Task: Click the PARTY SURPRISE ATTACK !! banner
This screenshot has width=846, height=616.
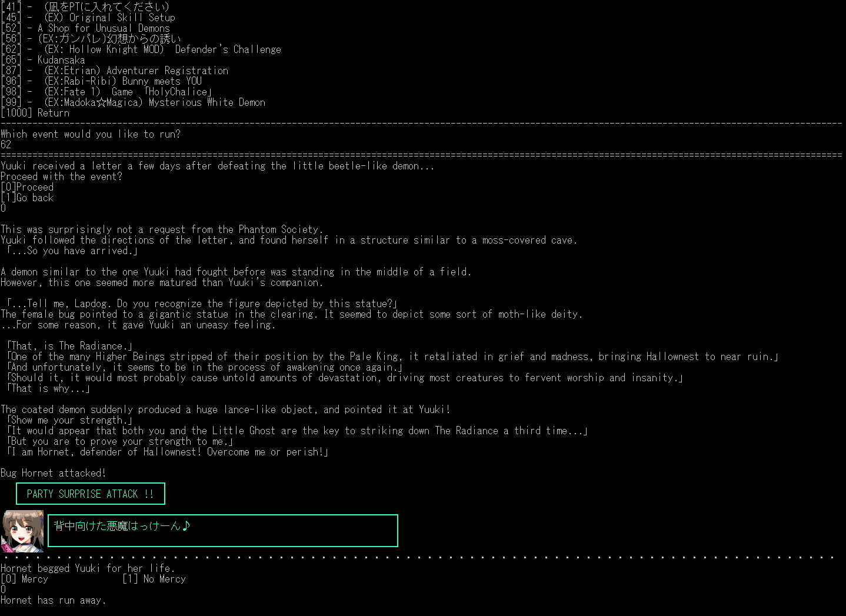Action: (x=91, y=494)
